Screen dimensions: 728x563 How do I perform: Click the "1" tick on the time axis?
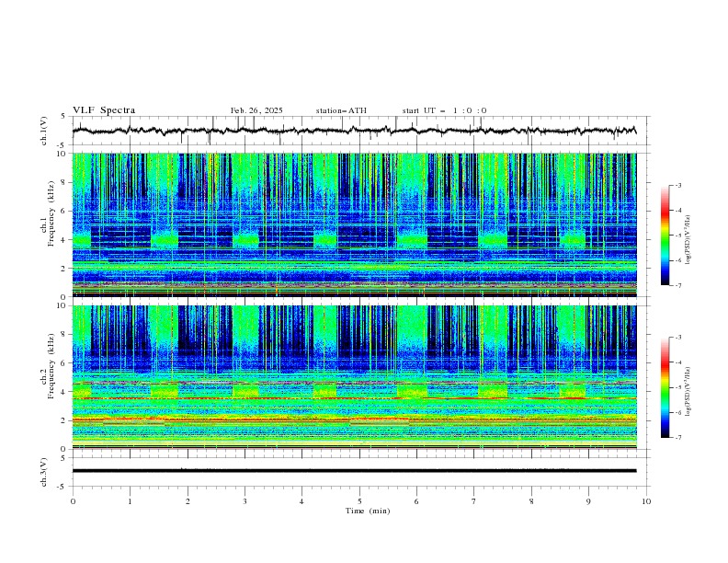(130, 501)
